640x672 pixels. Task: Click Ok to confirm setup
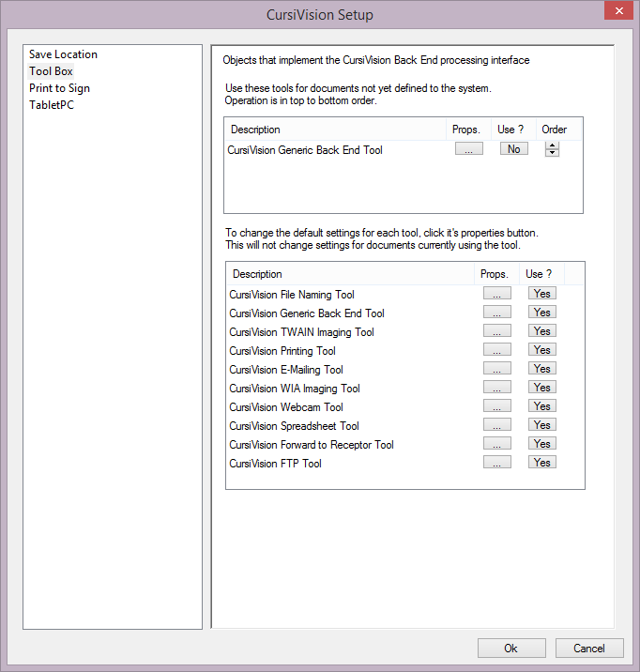(x=510, y=649)
